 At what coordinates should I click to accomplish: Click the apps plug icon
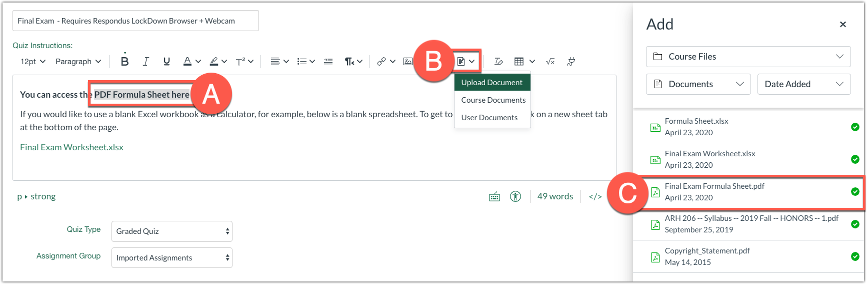[571, 61]
